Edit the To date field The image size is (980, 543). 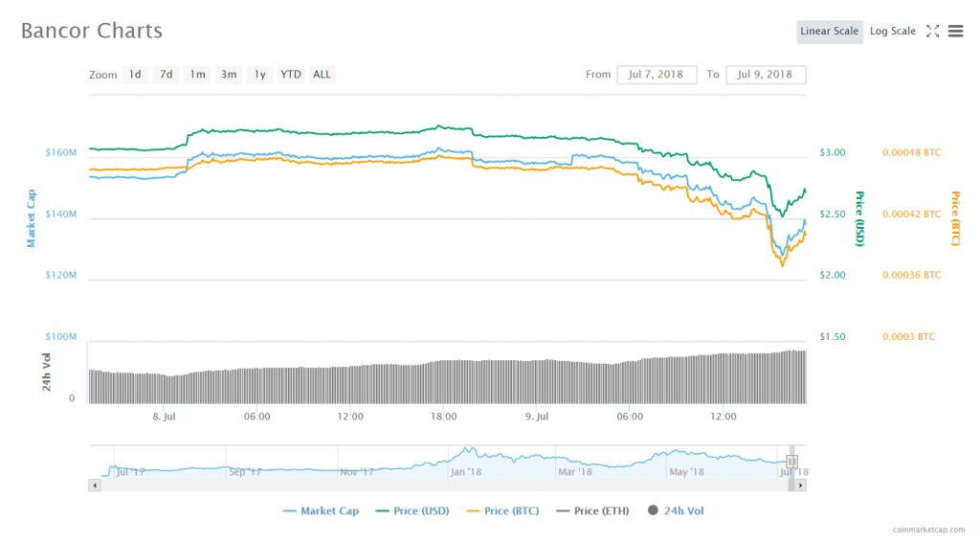766,75
